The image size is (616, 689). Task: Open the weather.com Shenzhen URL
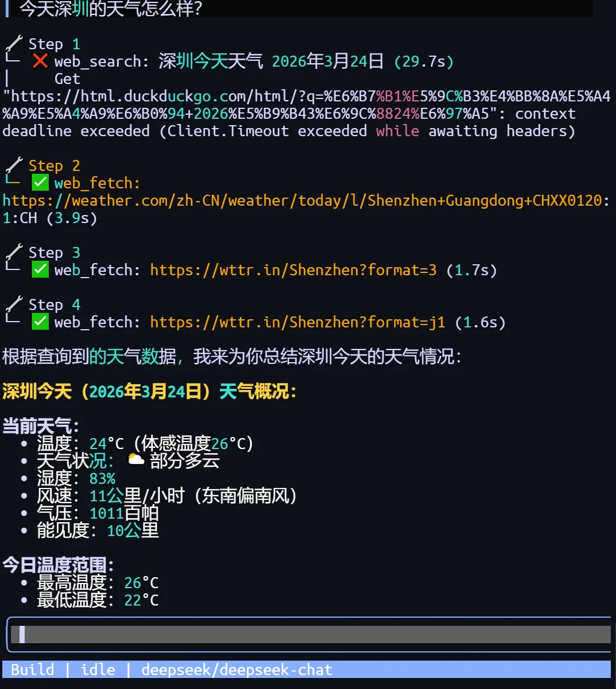point(306,209)
